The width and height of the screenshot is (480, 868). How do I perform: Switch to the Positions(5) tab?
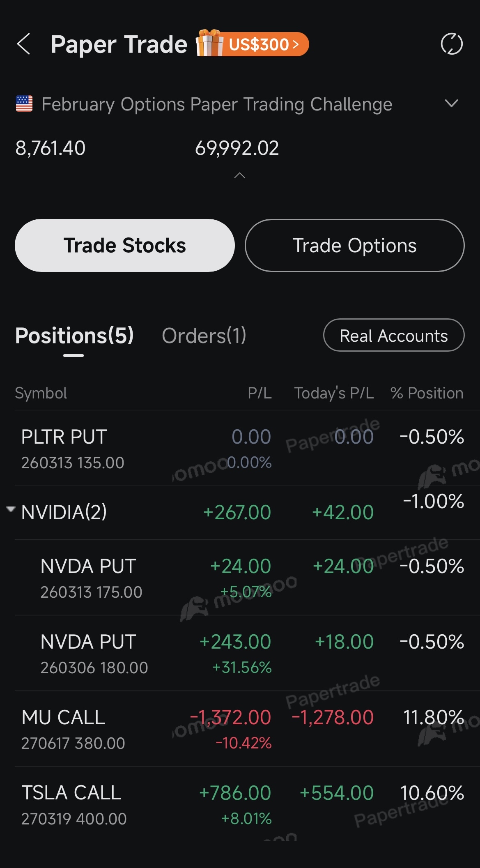click(74, 336)
